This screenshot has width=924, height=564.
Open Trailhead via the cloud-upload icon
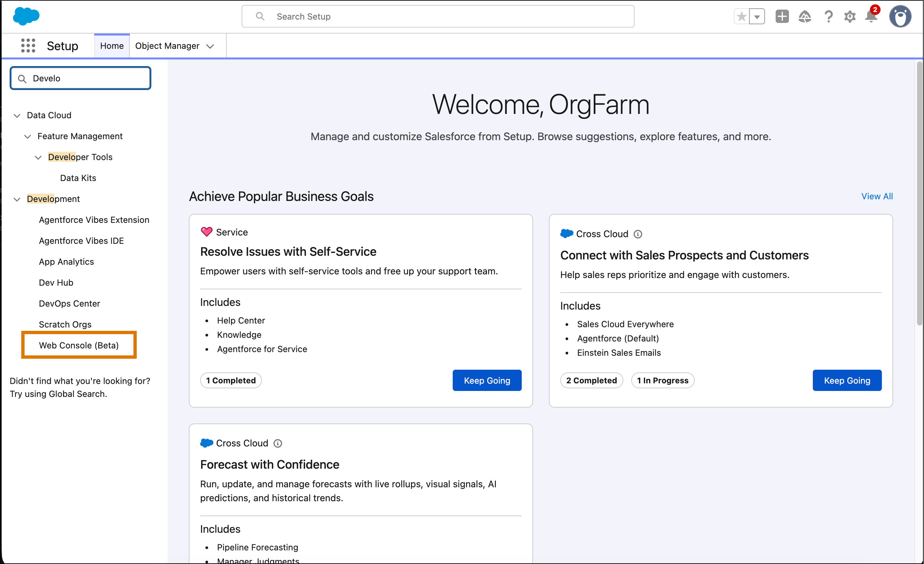805,16
